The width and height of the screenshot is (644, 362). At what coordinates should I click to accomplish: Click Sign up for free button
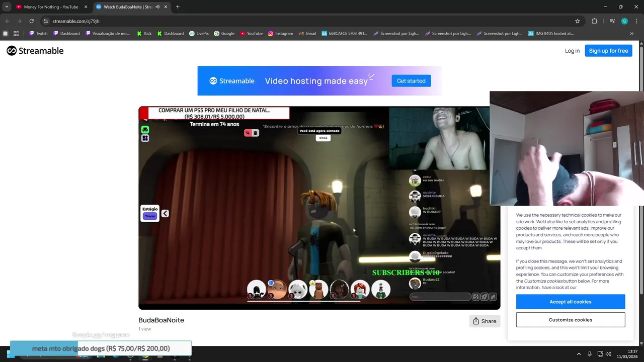click(x=608, y=51)
